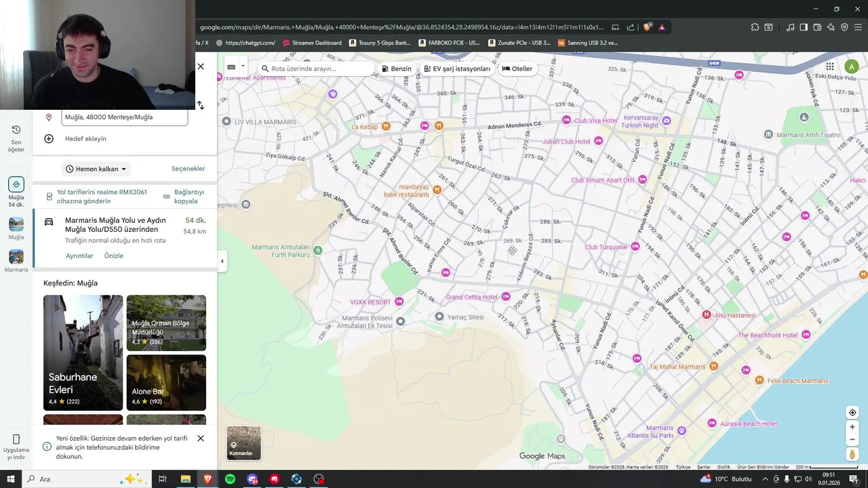The height and width of the screenshot is (488, 868).
Task: Open the Alone Bar card
Action: pyautogui.click(x=166, y=382)
